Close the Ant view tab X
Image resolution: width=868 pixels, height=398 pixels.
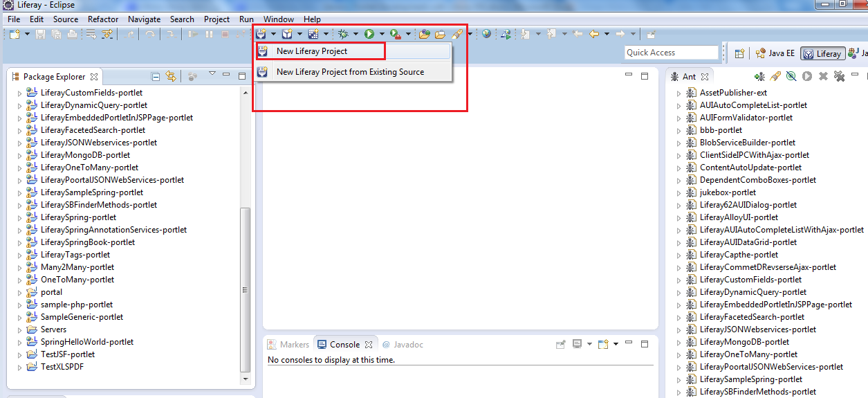click(x=705, y=77)
